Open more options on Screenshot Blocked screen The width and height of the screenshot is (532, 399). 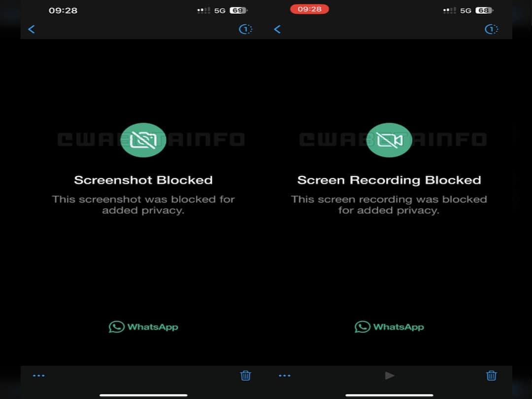(x=38, y=375)
